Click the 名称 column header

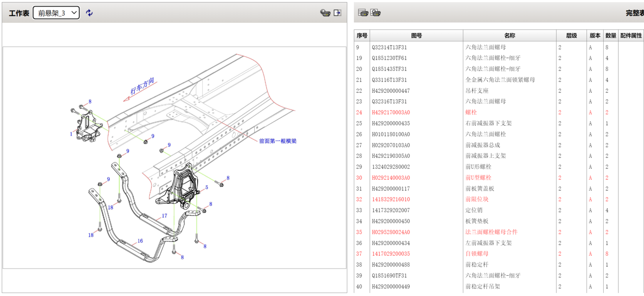[x=509, y=36]
